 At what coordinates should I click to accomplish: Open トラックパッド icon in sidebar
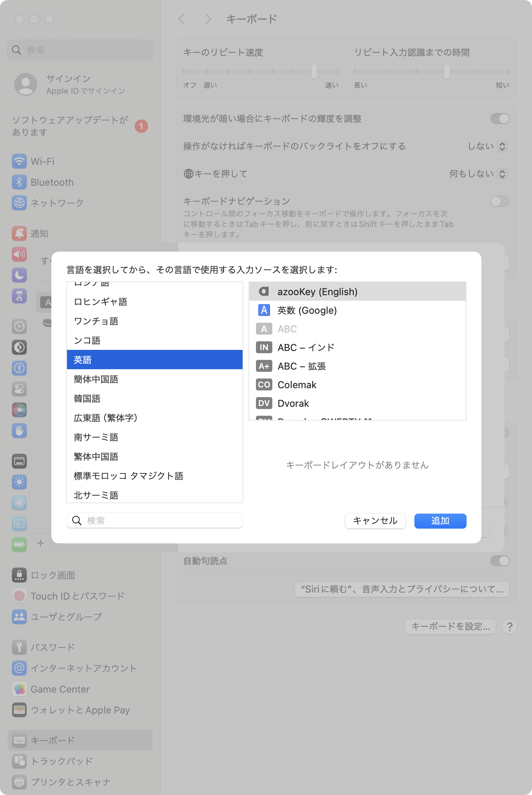[x=19, y=761]
